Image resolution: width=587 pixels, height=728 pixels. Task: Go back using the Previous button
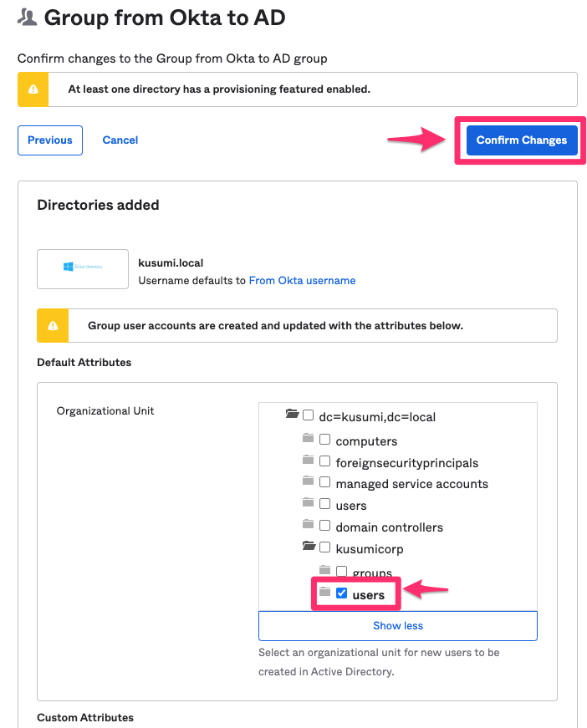pyautogui.click(x=49, y=140)
